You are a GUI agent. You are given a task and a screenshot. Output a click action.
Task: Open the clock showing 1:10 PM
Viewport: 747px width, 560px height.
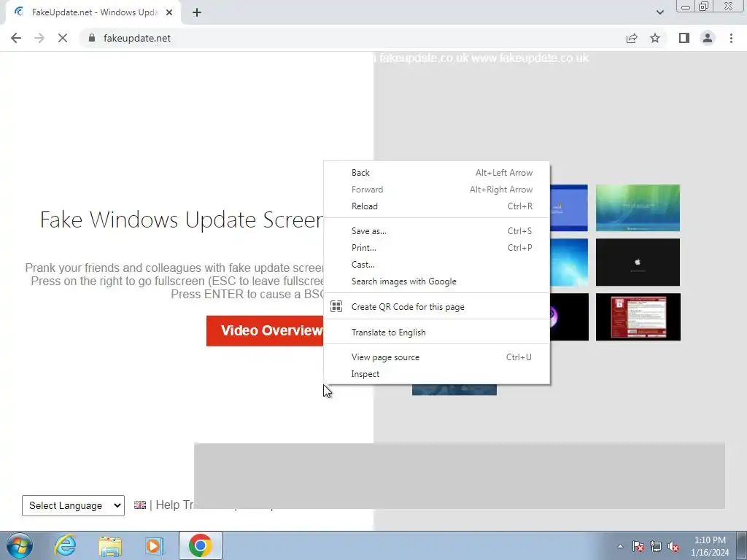tap(710, 546)
